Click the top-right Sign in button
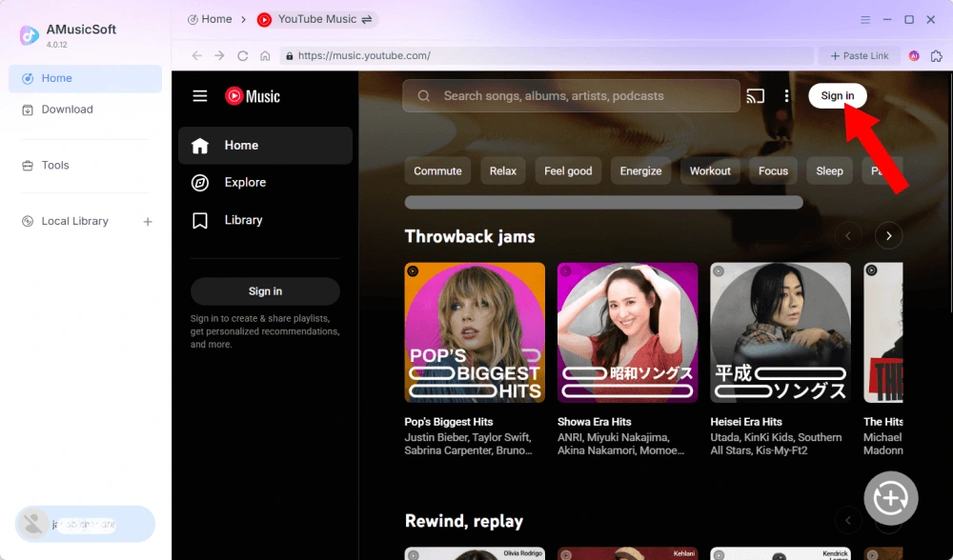The height and width of the screenshot is (560, 953). pyautogui.click(x=838, y=95)
